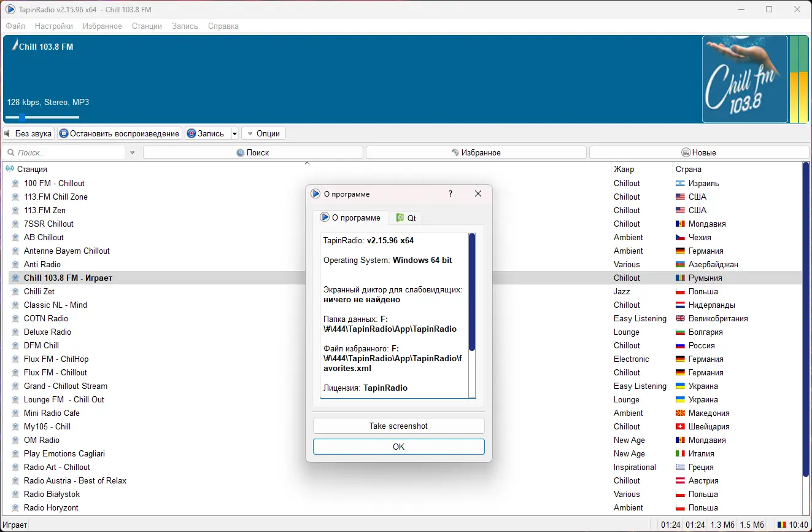Open the Опции dropdown
This screenshot has height=532, width=812.
point(264,133)
